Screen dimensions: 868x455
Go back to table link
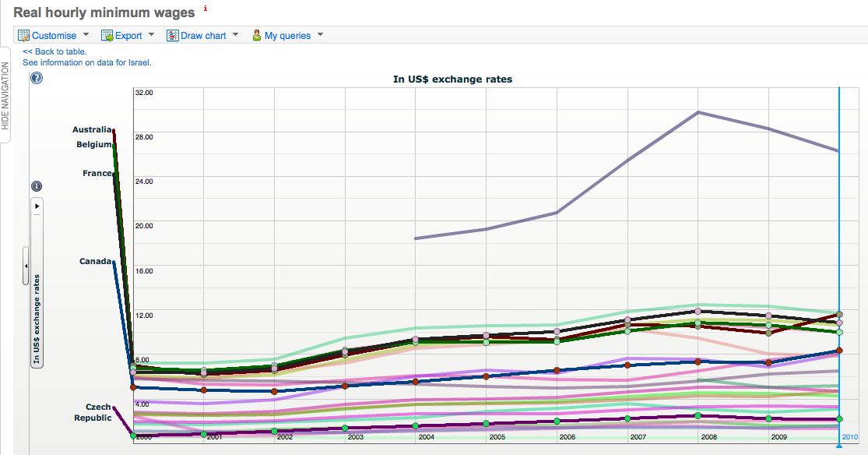pos(54,51)
